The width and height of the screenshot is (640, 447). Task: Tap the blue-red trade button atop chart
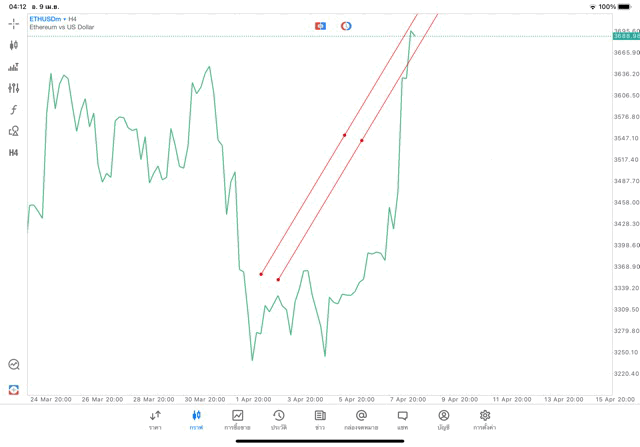point(320,25)
